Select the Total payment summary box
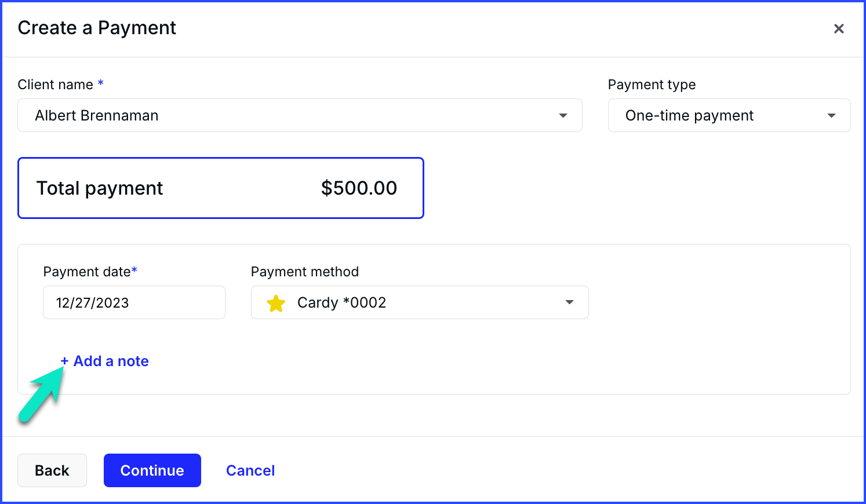Screen dimensions: 866x504 coord(221,188)
